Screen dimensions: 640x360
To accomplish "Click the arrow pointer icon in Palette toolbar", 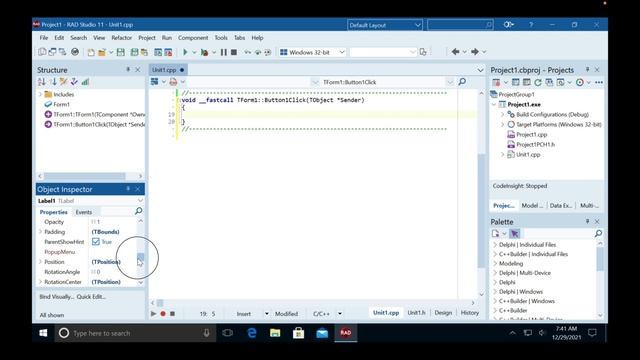I will pyautogui.click(x=515, y=233).
